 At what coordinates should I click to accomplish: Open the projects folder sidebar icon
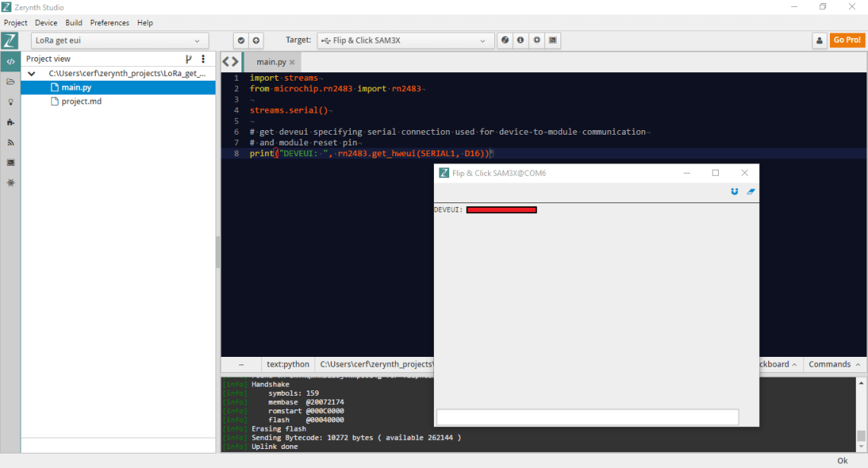coord(11,82)
